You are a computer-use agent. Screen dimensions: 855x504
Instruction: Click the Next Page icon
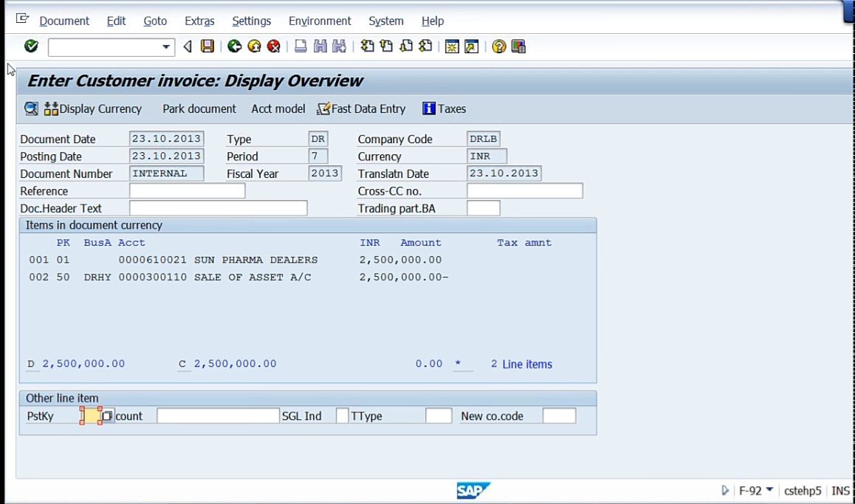point(406,46)
